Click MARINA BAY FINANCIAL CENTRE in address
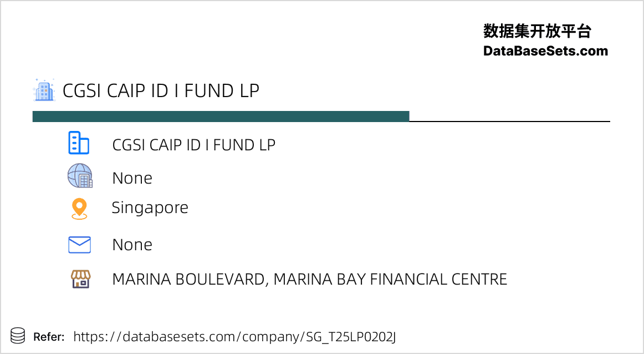The height and width of the screenshot is (354, 644). [x=390, y=280]
